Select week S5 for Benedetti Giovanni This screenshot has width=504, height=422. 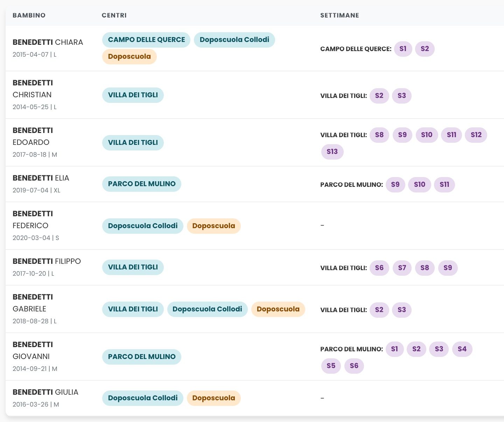point(331,366)
